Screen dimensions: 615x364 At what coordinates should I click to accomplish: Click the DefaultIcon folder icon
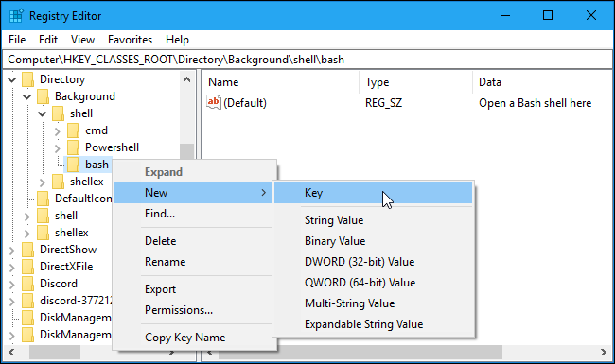pos(43,199)
